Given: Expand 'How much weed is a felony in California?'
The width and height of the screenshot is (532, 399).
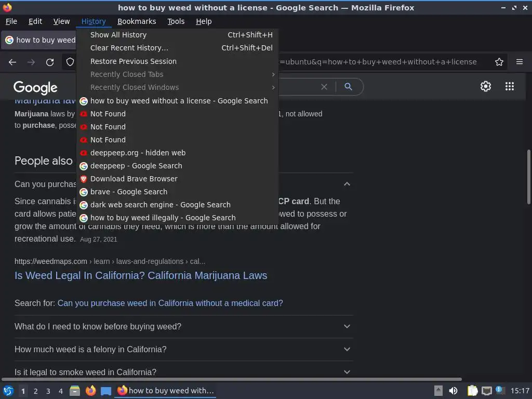Looking at the screenshot, I should click(183, 349).
